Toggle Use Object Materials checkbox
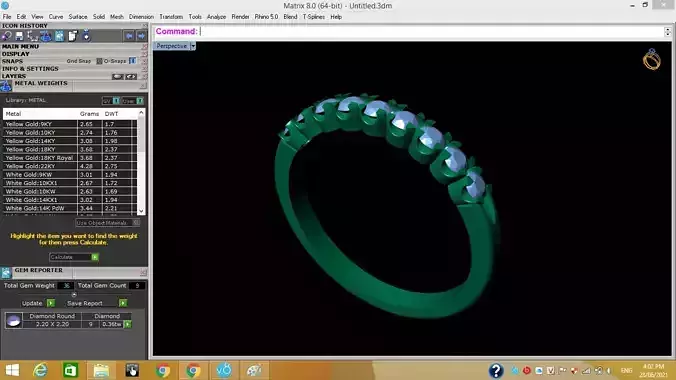Image resolution: width=676 pixels, height=380 pixels. [x=136, y=223]
